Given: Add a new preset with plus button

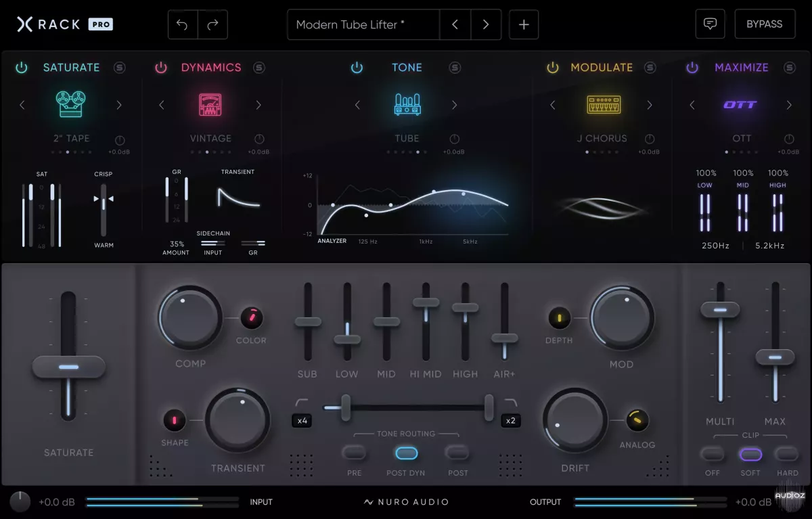Looking at the screenshot, I should tap(524, 24).
